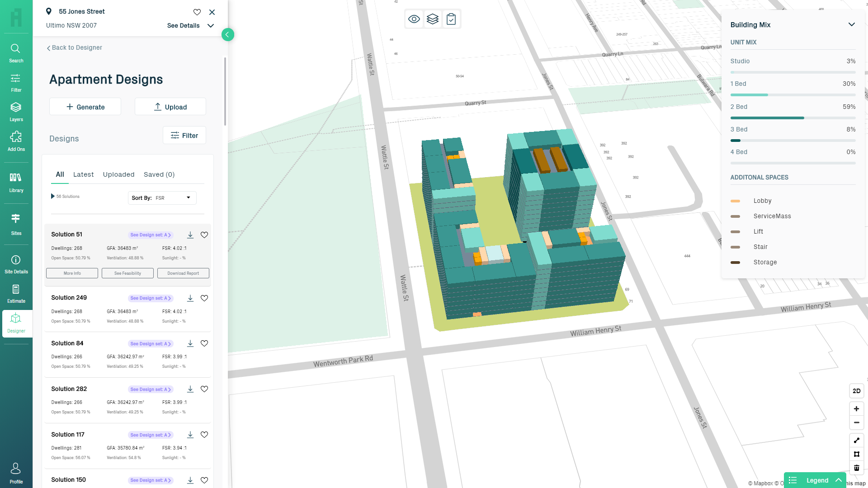The height and width of the screenshot is (488, 868).
Task: Click Download Report for Solution 51
Action: coord(183,273)
